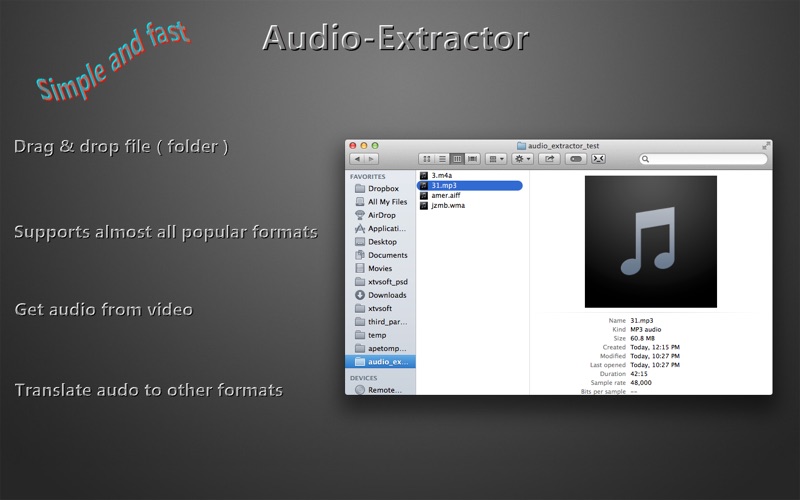
Task: Click the terminal-style toolbar icon
Action: pyautogui.click(x=598, y=159)
